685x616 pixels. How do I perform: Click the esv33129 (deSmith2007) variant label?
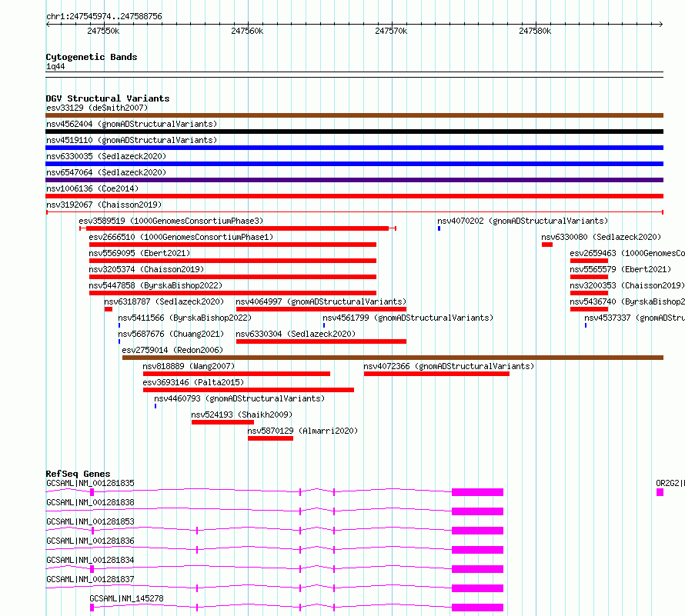(97, 108)
